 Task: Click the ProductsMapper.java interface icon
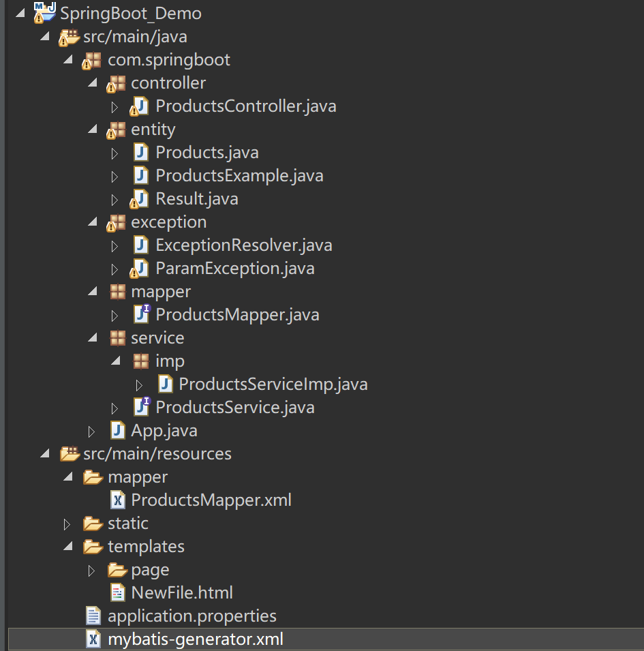point(142,314)
